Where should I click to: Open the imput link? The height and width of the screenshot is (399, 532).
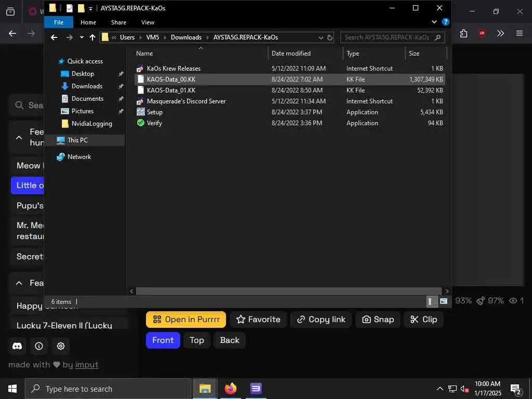click(87, 365)
